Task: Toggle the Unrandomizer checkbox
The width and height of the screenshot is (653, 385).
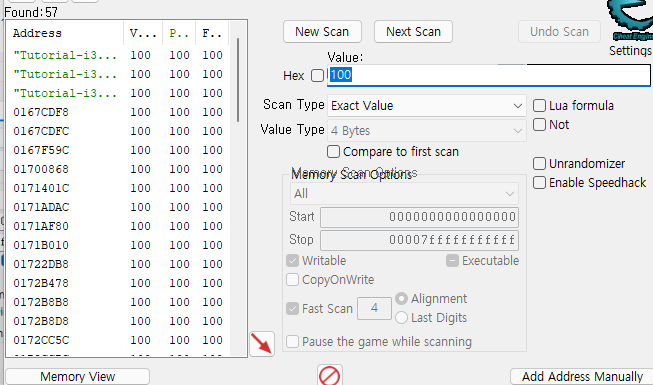Action: tap(539, 164)
